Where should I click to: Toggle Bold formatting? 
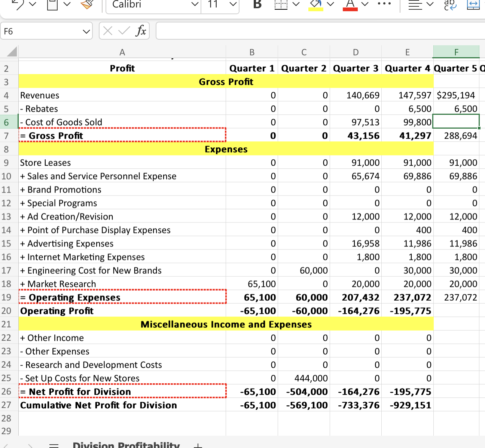[257, 4]
